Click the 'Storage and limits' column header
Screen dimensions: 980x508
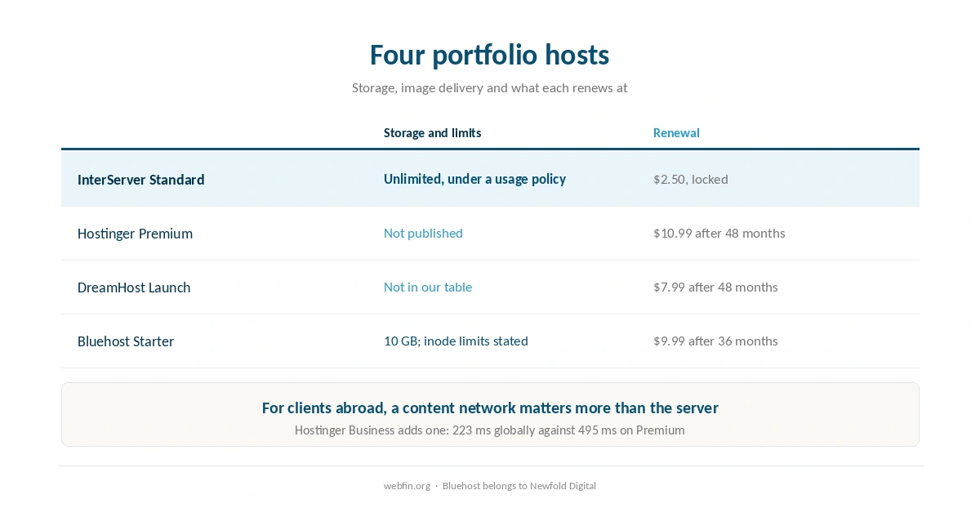point(432,133)
